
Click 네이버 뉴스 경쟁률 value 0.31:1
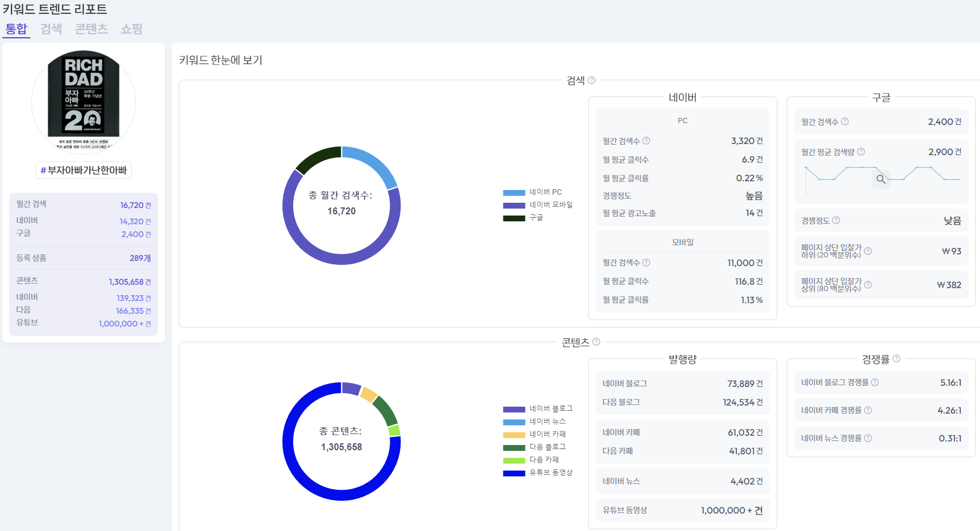pyautogui.click(x=950, y=438)
